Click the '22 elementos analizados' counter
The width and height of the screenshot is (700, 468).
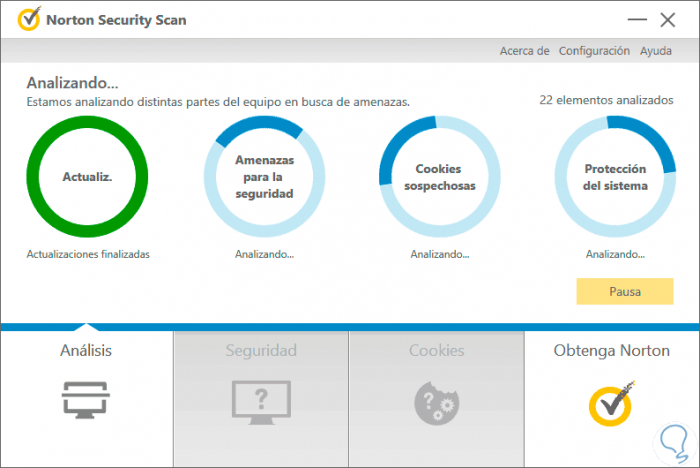coord(606,100)
